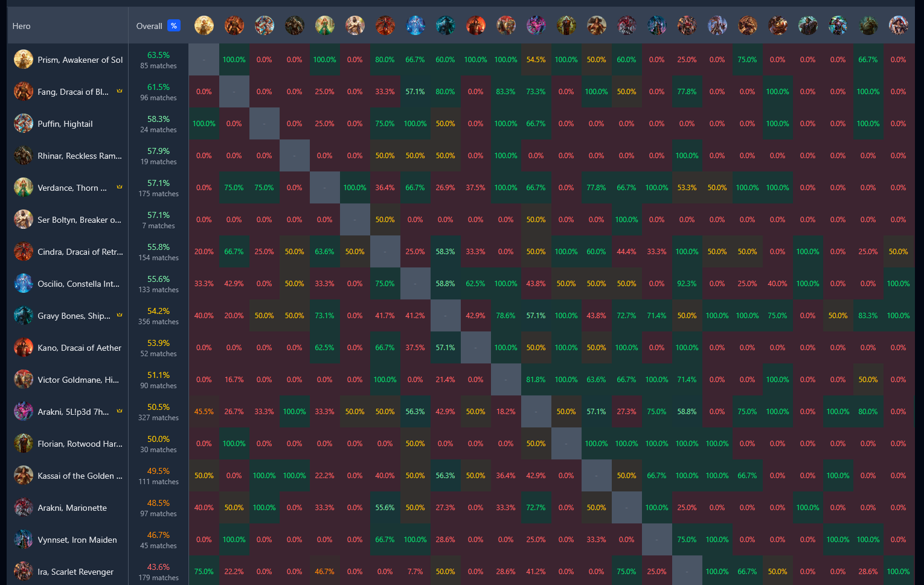
Task: Open the "Ira, Scarlet Revenger" hero name
Action: pyautogui.click(x=75, y=572)
